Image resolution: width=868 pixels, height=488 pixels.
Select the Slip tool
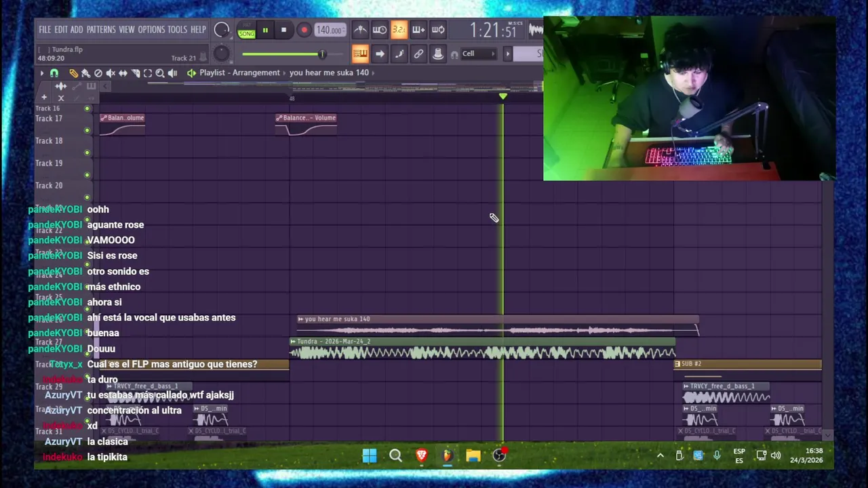tap(123, 73)
